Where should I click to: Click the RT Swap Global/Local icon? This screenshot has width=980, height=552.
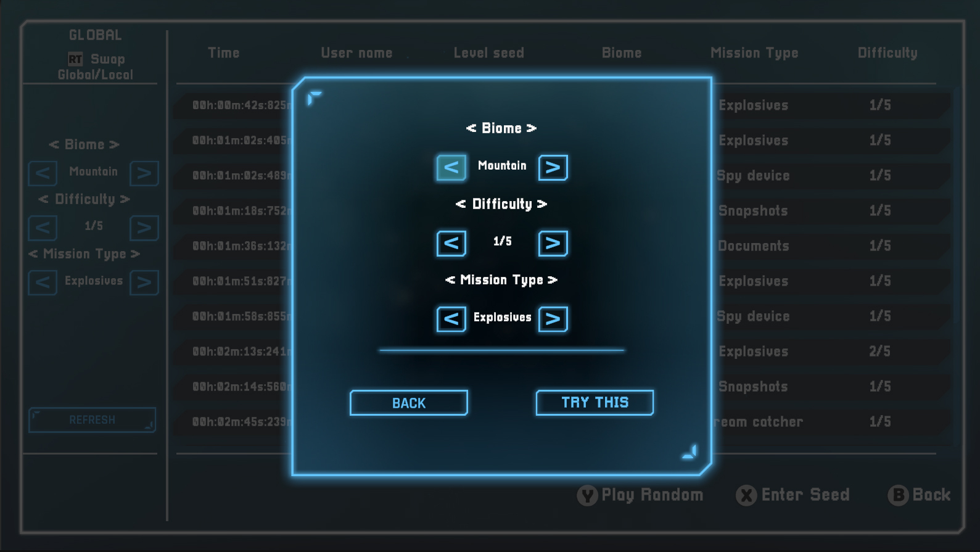pyautogui.click(x=75, y=59)
